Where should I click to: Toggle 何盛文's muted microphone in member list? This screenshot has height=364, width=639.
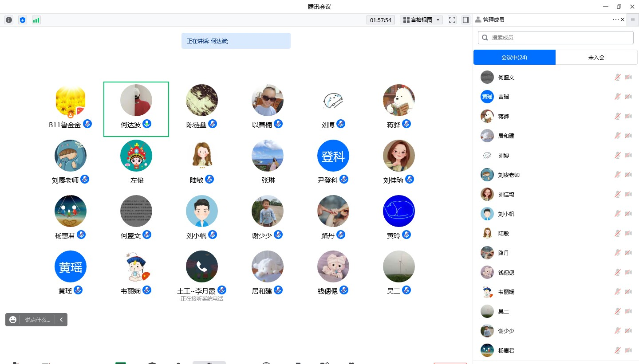click(617, 77)
